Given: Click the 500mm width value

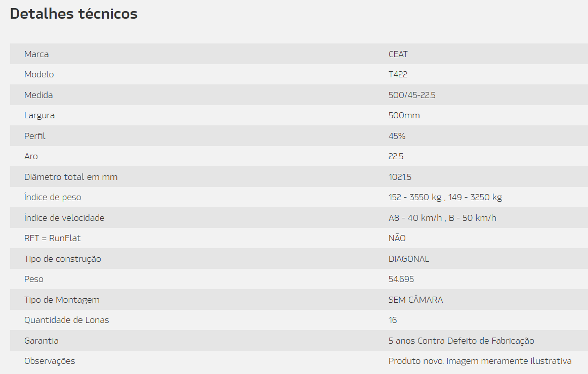Looking at the screenshot, I should pyautogui.click(x=404, y=115).
